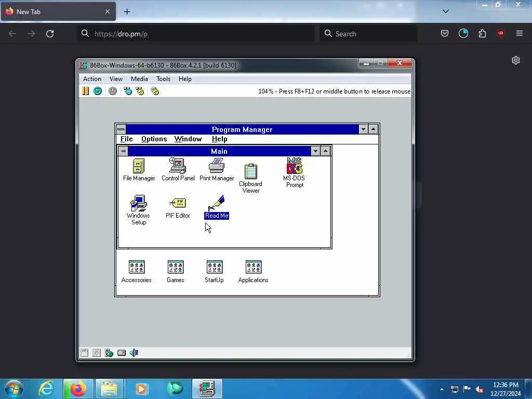Open Main window control-menu box
532x399 pixels.
pos(123,151)
